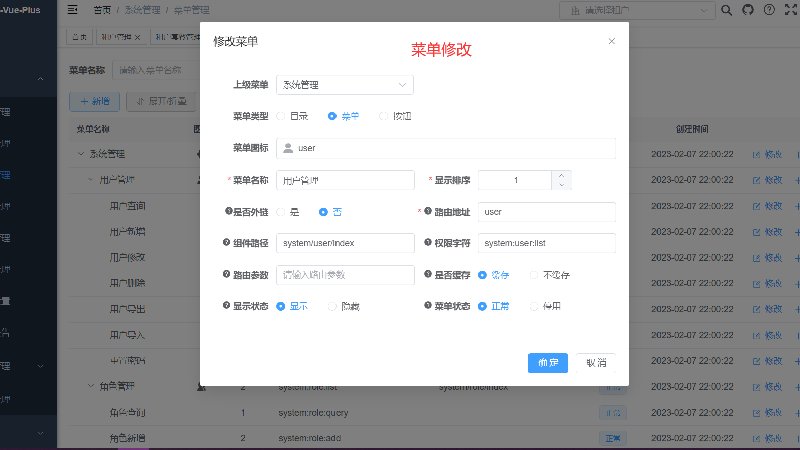
Task: Click the 用户导入 row name
Action: pyautogui.click(x=128, y=335)
